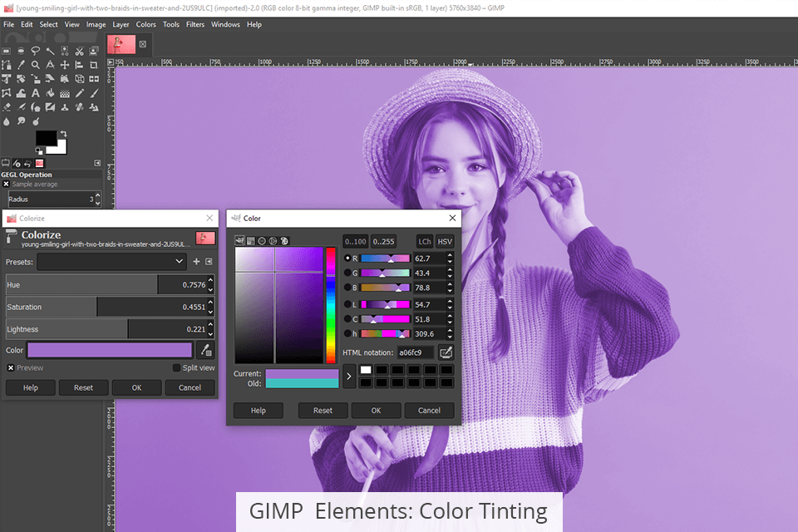Select the Paintbrush tool
Screen dimensions: 798x532
click(x=94, y=93)
